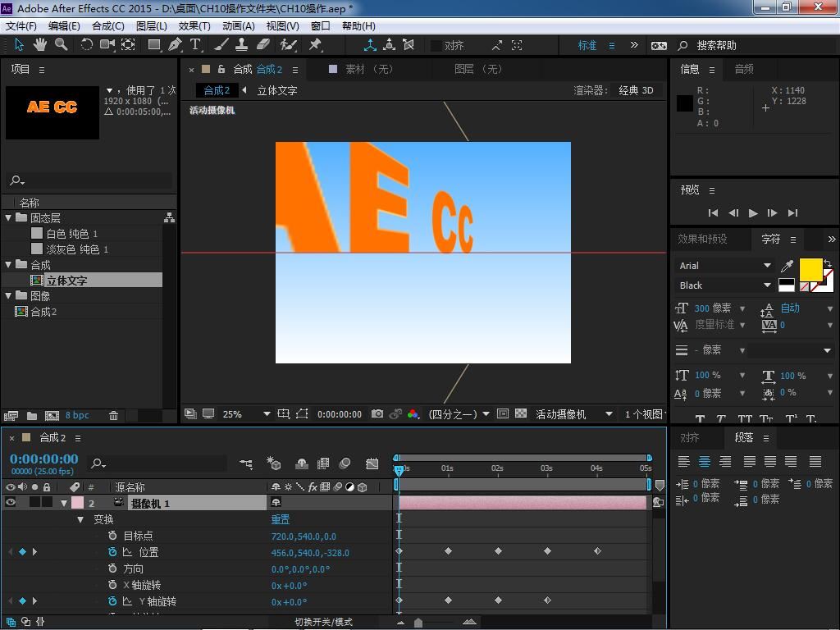Click the new composition icon in Project panel
Screen dimensions: 840x630
pyautogui.click(x=52, y=415)
